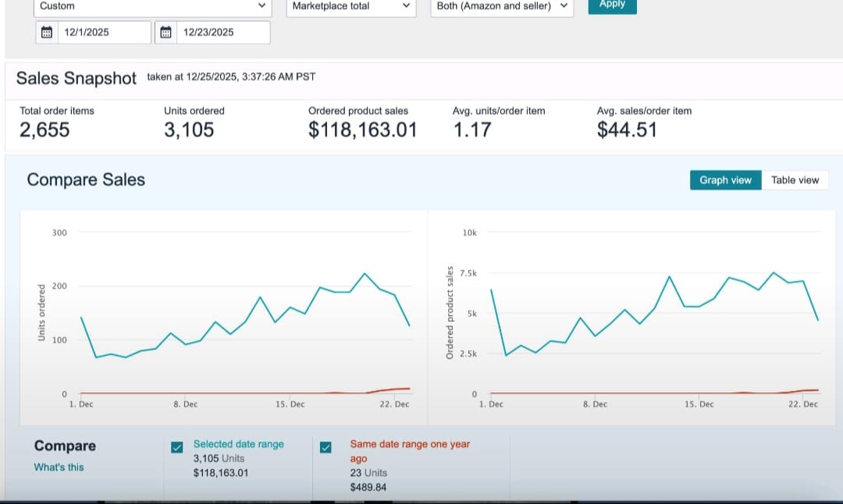843x504 pixels.
Task: Click the start date calendar icon
Action: pyautogui.click(x=47, y=33)
